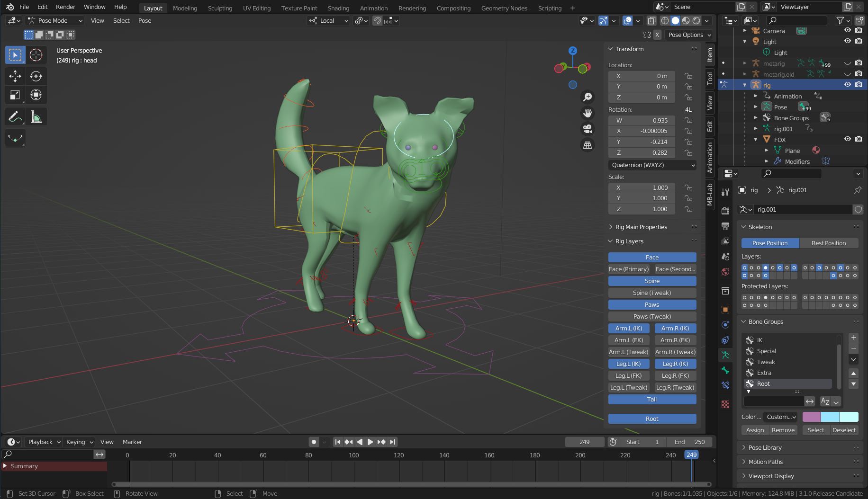Screen dimensions: 868x499
Task: Activate the Breakdowner pose tool
Action: 15,138
